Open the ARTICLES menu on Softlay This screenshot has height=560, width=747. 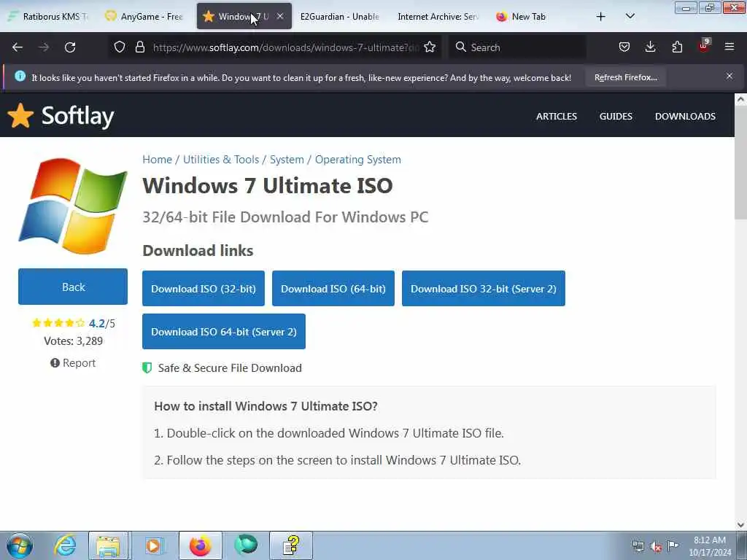(x=557, y=116)
